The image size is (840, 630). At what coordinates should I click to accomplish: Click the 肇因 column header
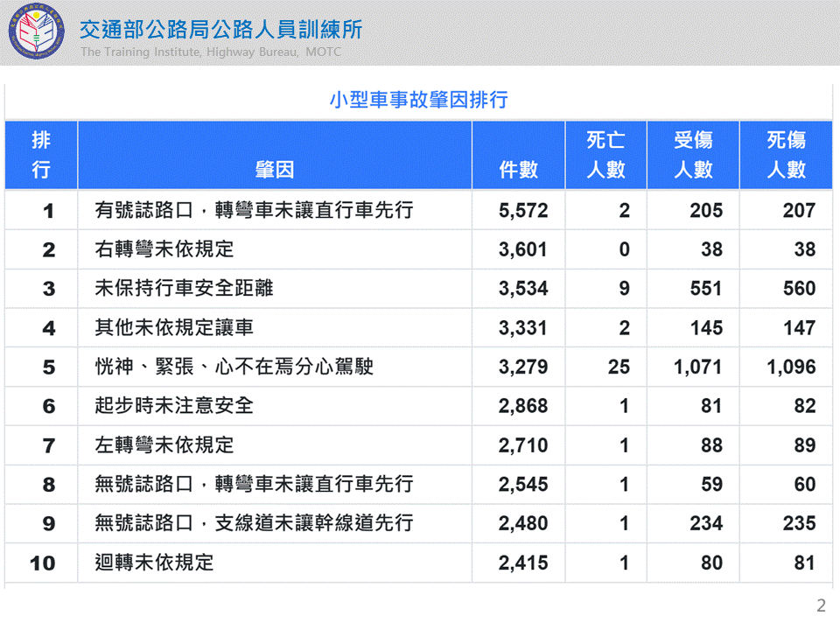pyautogui.click(x=275, y=170)
